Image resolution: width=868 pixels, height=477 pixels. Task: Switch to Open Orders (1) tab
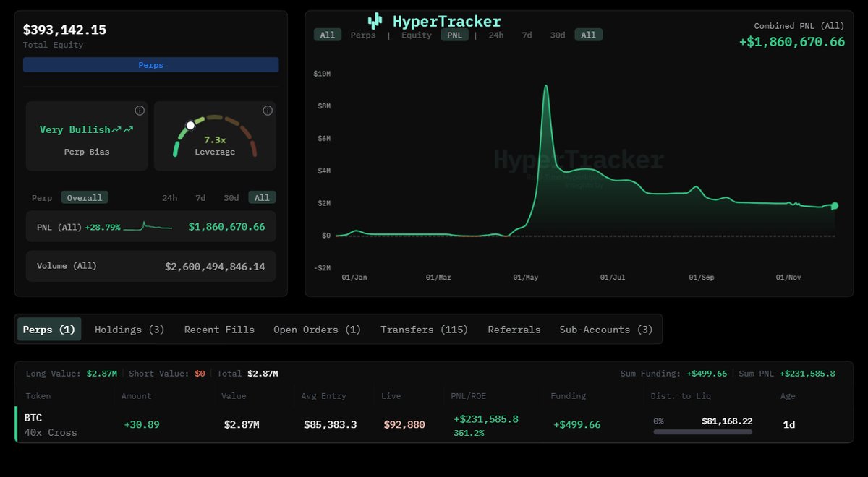tap(317, 330)
